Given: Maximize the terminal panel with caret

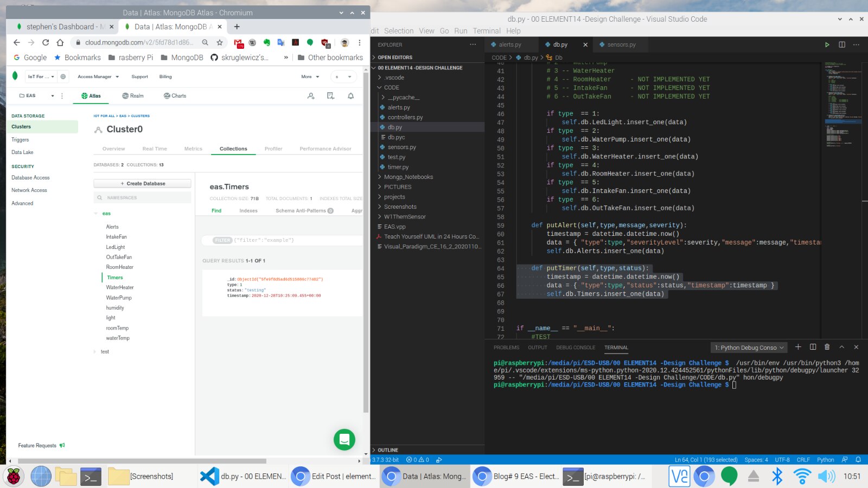Looking at the screenshot, I should click(841, 347).
